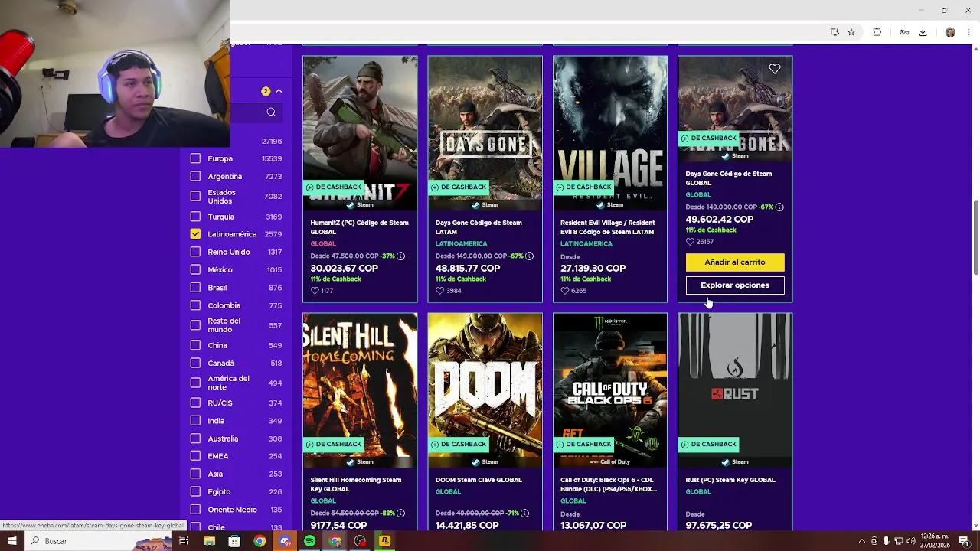980x551 pixels.
Task: Click heart count 6265 on Resident Evil Village
Action: pos(573,291)
